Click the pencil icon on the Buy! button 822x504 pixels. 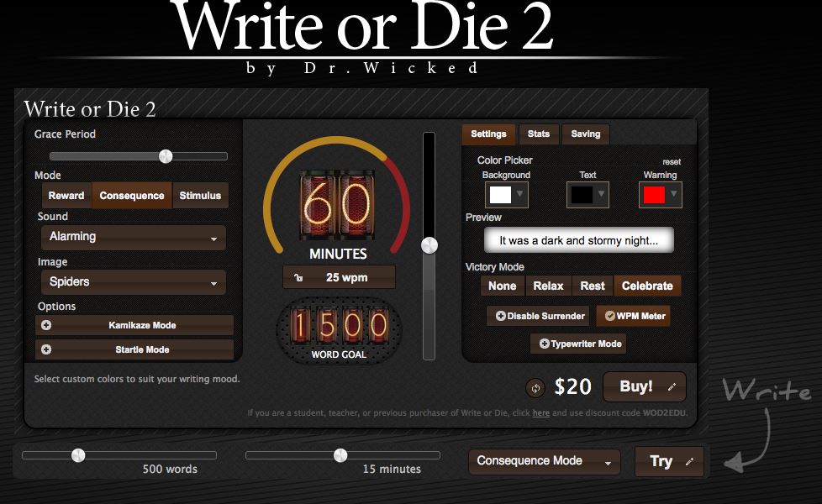click(671, 387)
